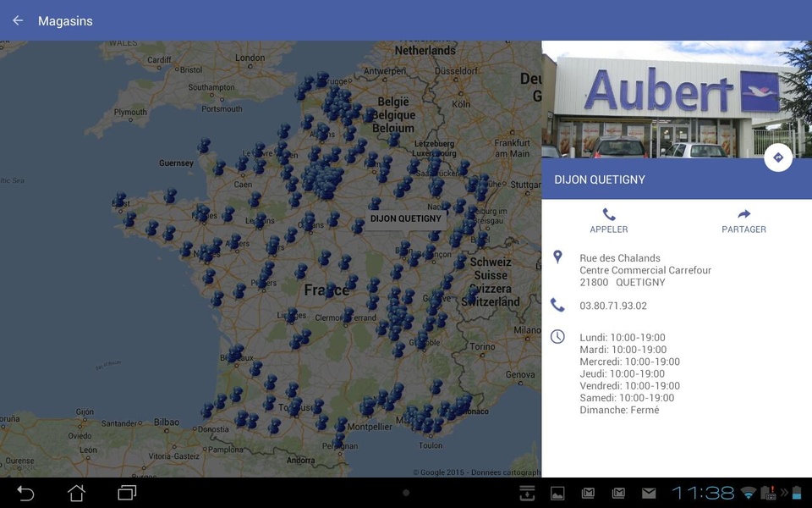The image size is (812, 508).
Task: Tap the APPELER phone icon
Action: pos(609,214)
